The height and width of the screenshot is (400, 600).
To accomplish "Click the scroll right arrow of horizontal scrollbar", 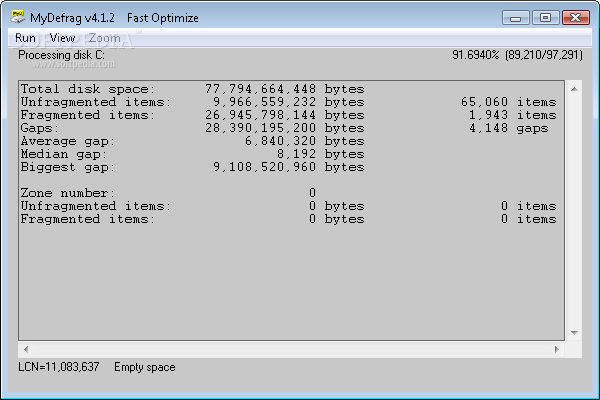I will click(556, 349).
